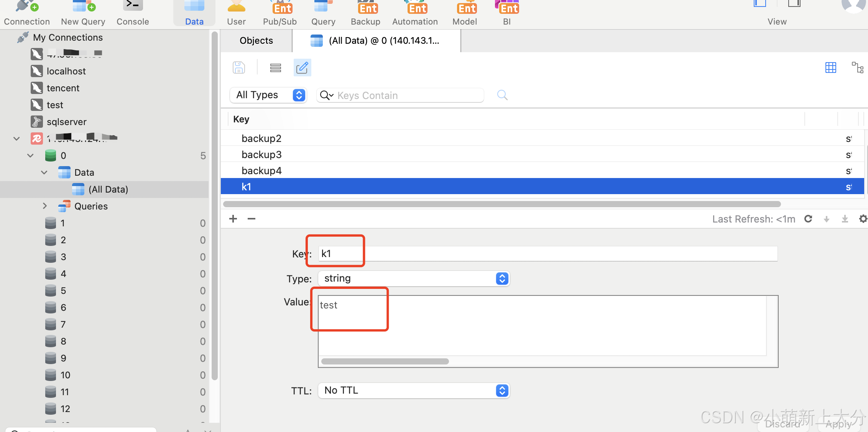Click the key list horizontal scrollbar
868x432 pixels.
[x=502, y=204]
